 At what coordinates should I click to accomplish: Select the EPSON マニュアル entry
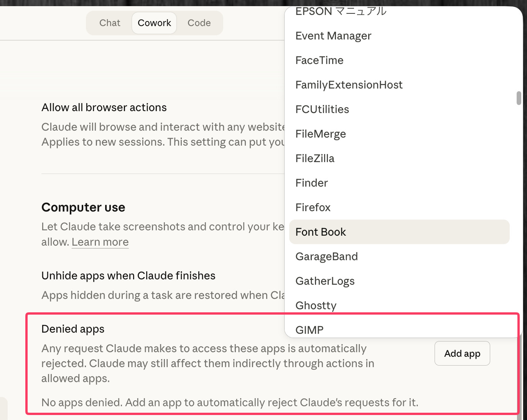point(341,11)
